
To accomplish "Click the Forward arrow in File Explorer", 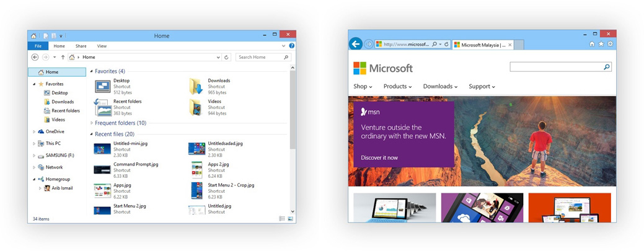I will pyautogui.click(x=46, y=57).
